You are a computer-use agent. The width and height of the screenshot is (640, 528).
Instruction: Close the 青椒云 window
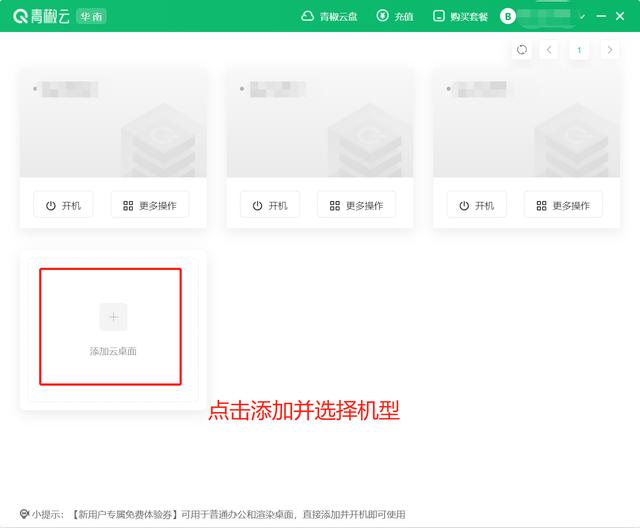pyautogui.click(x=620, y=16)
